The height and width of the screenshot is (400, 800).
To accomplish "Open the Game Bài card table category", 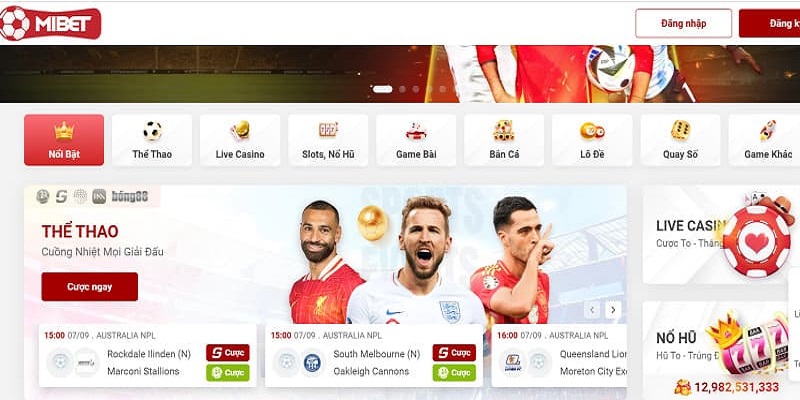I will pyautogui.click(x=416, y=140).
